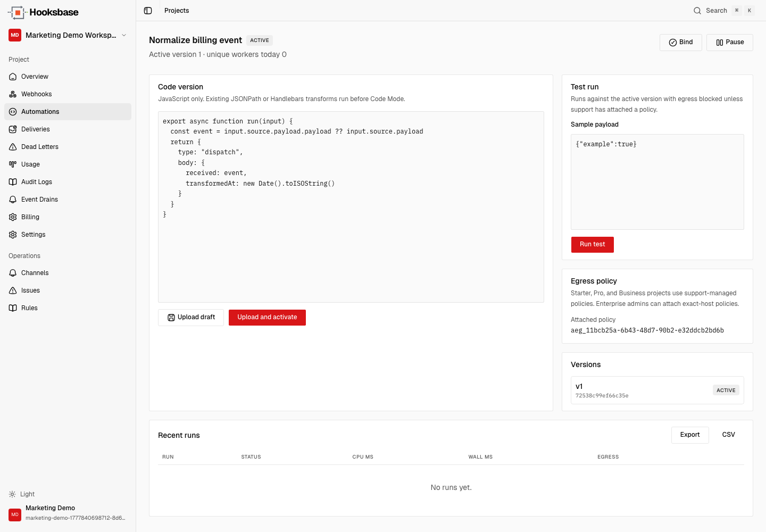
Task: Toggle the sidebar panel icon
Action: (x=148, y=11)
